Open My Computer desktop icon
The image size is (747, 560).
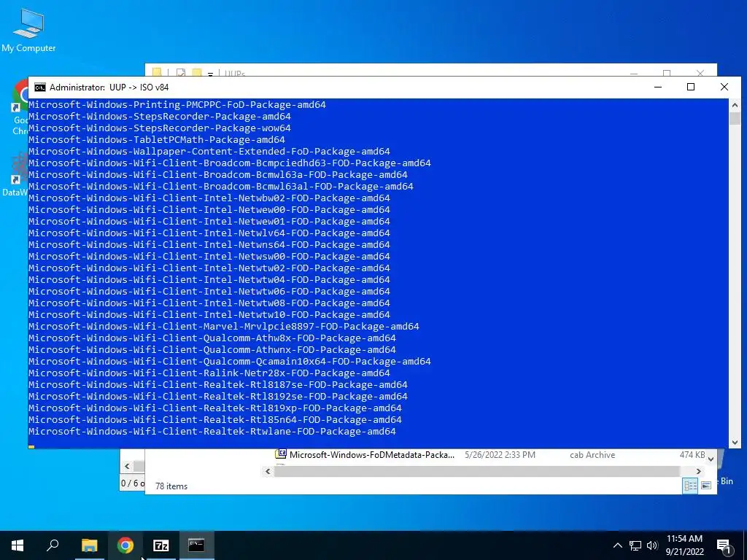28,31
